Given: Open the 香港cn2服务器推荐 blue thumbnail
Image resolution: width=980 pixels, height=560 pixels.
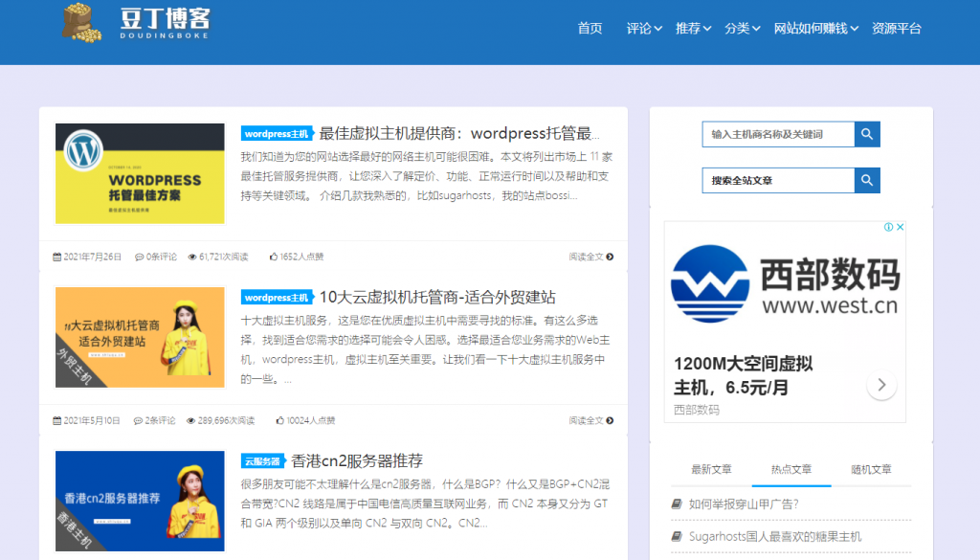Looking at the screenshot, I should coord(140,501).
